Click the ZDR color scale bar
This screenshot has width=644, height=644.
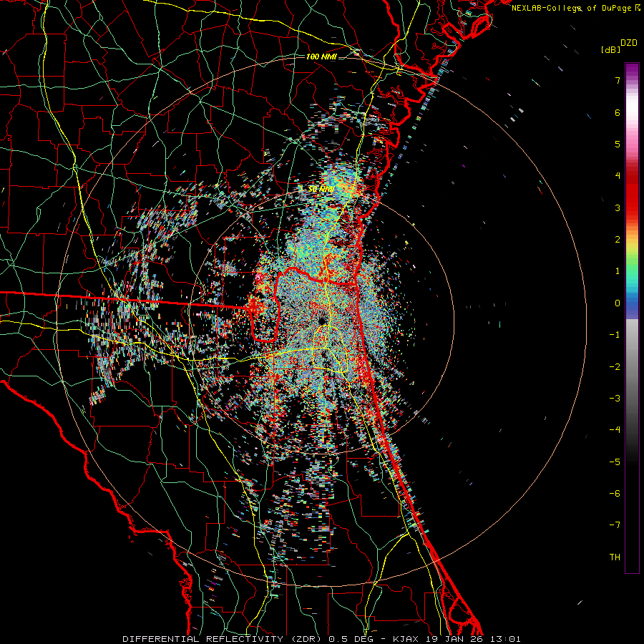[632, 318]
